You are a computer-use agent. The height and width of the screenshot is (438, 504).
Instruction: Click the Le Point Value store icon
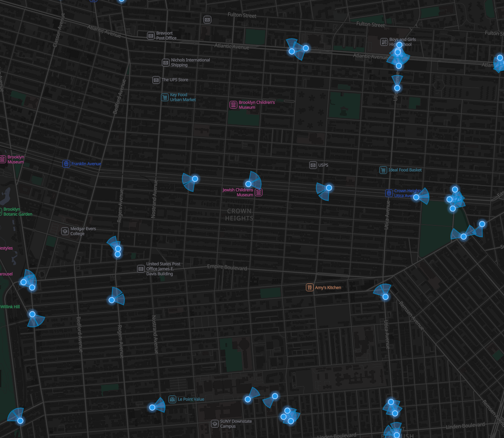tap(172, 399)
